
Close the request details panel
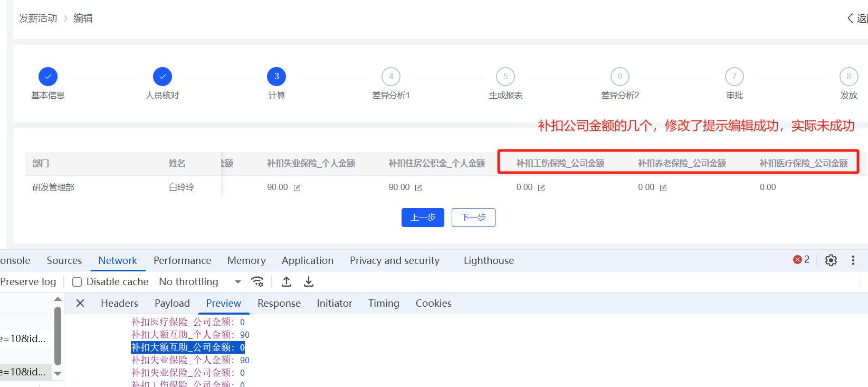click(80, 303)
